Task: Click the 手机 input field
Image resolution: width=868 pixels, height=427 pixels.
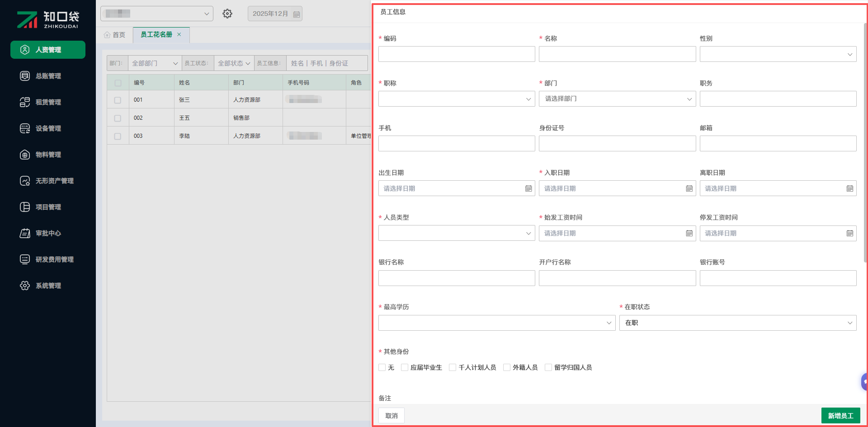Action: [457, 144]
